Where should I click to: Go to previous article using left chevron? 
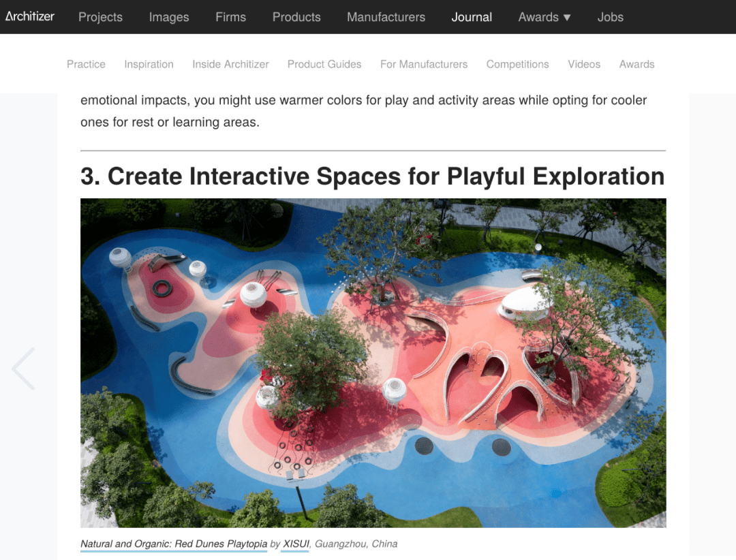coord(23,369)
